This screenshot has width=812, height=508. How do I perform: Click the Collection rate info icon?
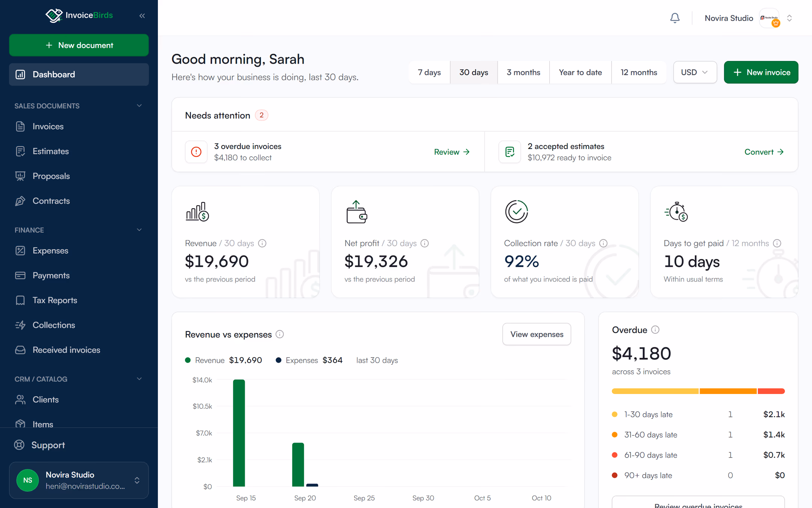(x=603, y=243)
